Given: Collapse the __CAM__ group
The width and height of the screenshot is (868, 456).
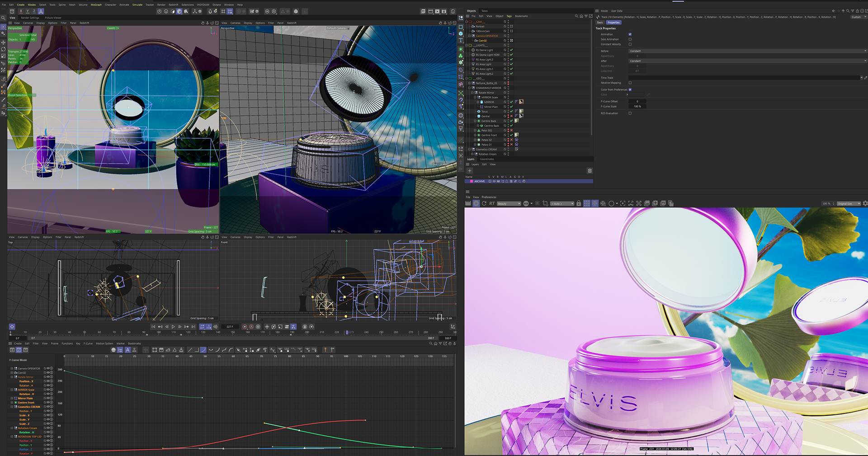Looking at the screenshot, I should click(467, 22).
